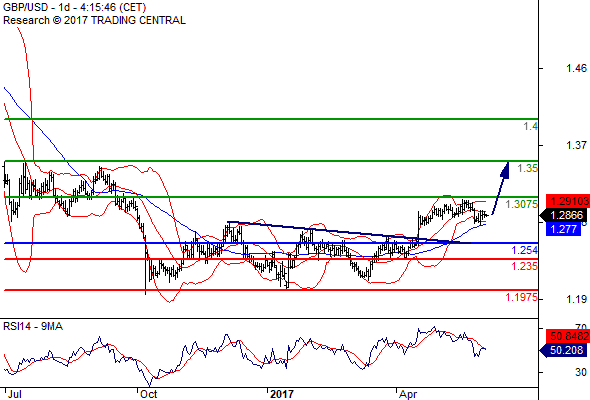Image resolution: width=590 pixels, height=400 pixels.
Task: Select the red 50.8482 RSI value tag
Action: pos(568,336)
